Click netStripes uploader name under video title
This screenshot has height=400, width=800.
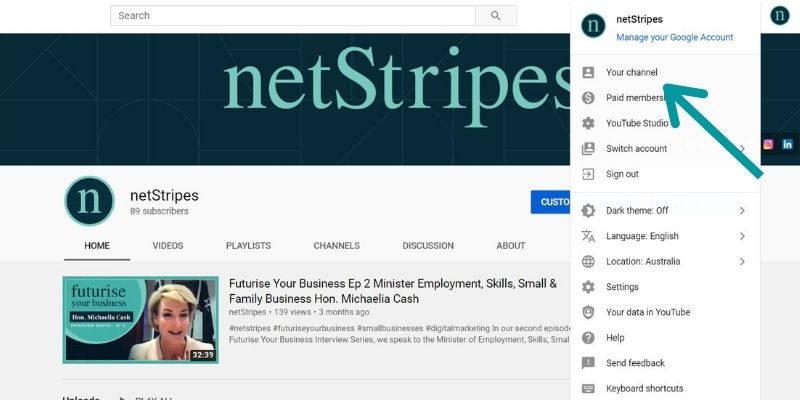(247, 312)
